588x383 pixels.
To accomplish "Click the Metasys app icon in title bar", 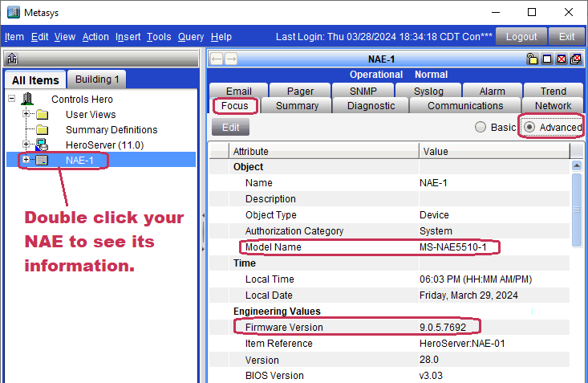I will [14, 12].
